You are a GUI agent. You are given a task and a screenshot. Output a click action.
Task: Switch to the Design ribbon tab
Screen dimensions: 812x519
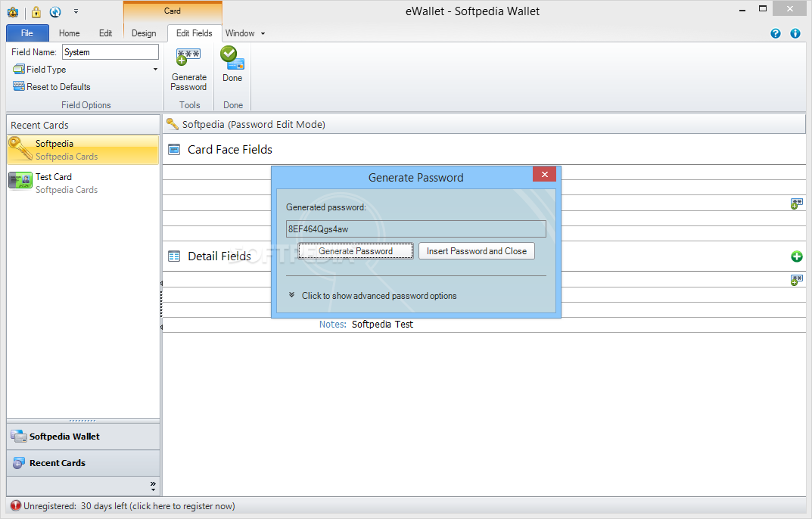tap(144, 33)
